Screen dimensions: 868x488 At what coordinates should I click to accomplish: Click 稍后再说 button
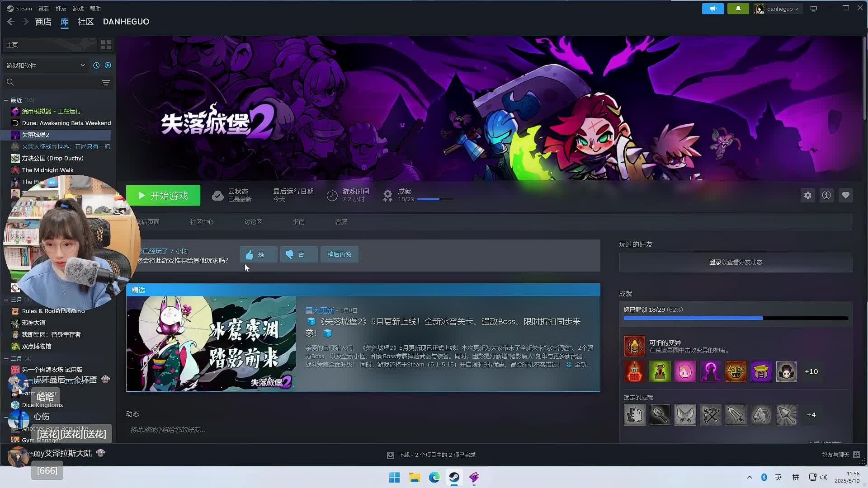pyautogui.click(x=339, y=254)
